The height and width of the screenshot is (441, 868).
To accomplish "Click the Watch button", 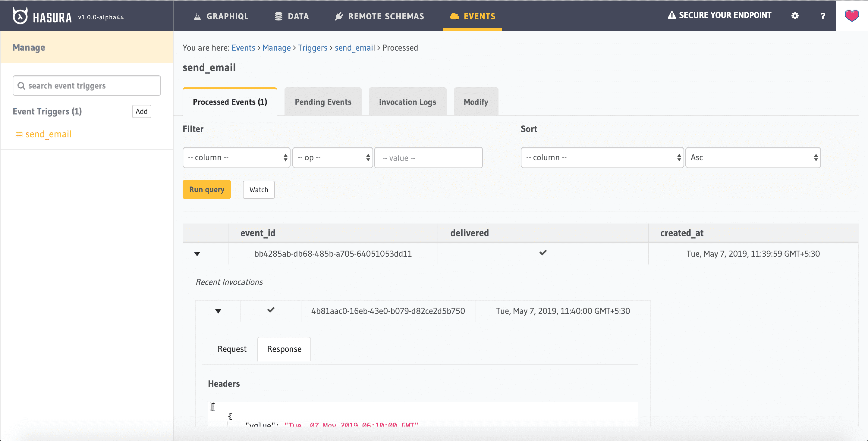I will (258, 189).
